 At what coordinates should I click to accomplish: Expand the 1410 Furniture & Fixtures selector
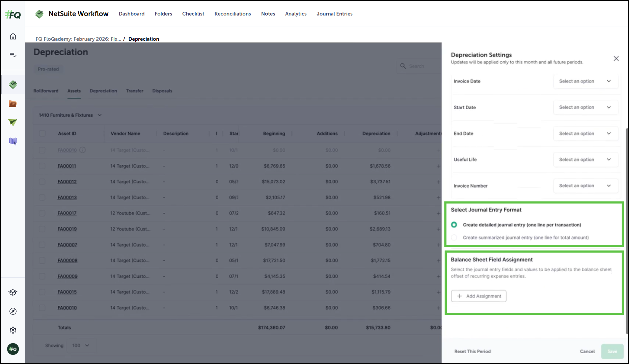(x=70, y=115)
